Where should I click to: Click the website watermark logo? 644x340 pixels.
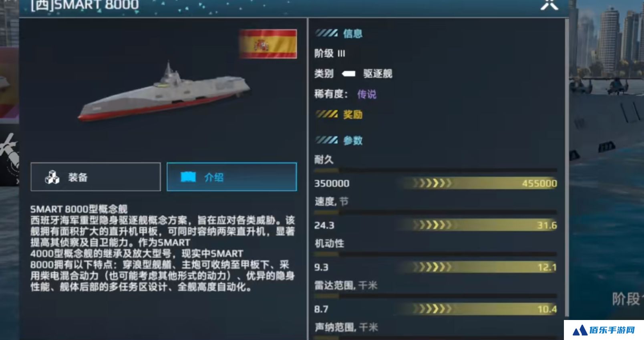click(604, 330)
